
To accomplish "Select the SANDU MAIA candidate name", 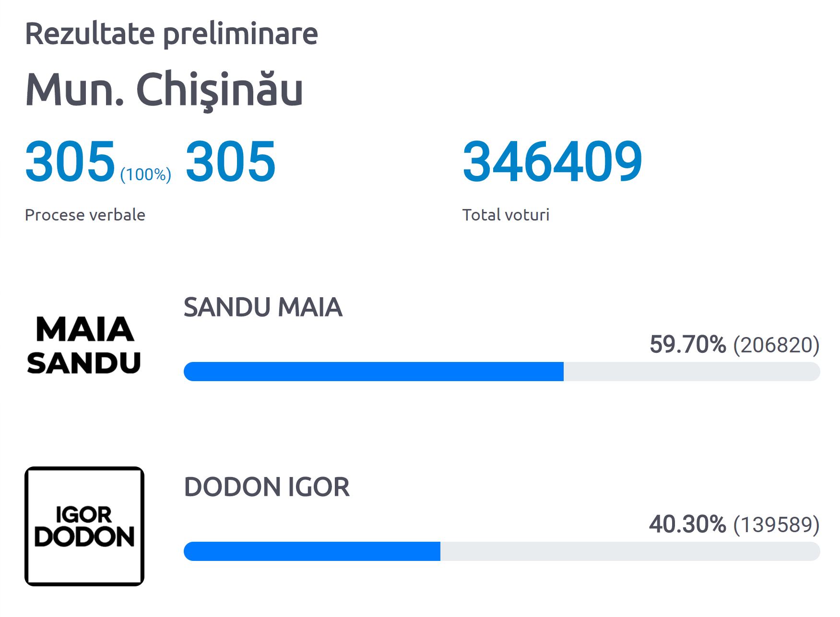I will pos(263,307).
